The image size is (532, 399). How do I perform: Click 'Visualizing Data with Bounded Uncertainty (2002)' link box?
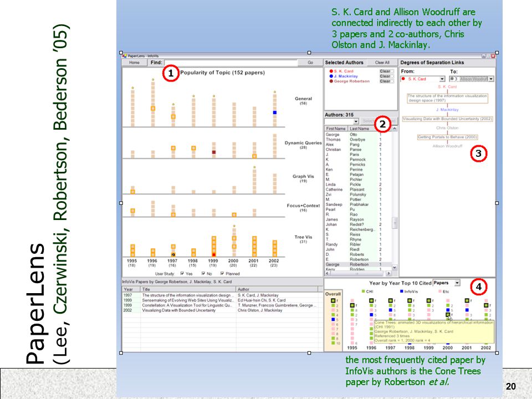point(448,119)
